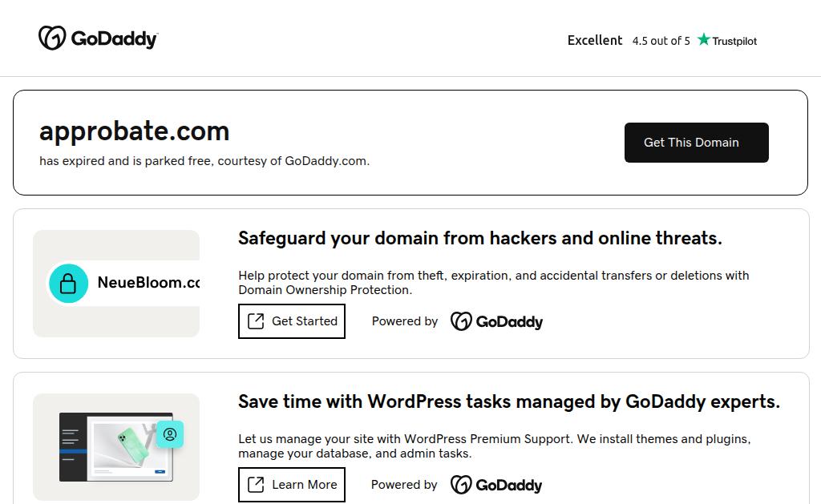The image size is (821, 504).
Task: Click the Excellent rating label
Action: 594,40
